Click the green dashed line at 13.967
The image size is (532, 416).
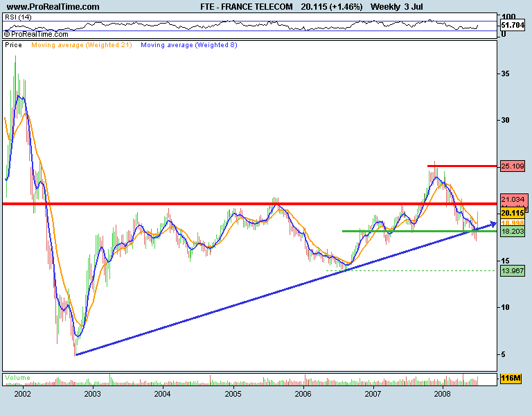pos(411,270)
